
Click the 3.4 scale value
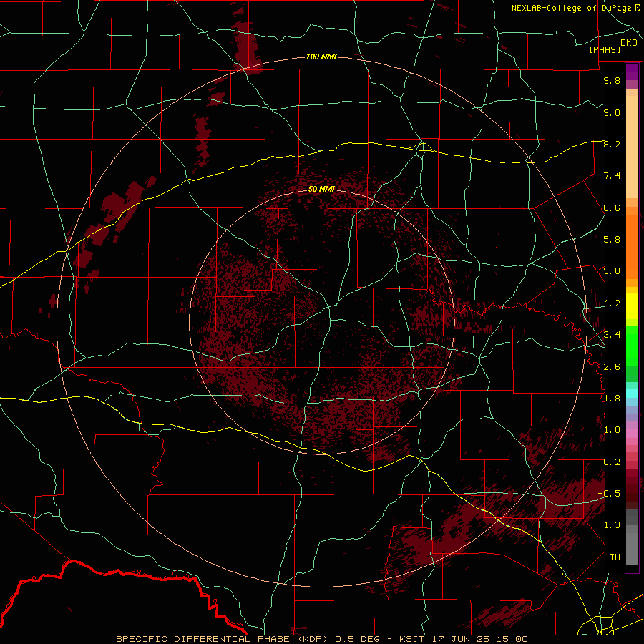(612, 334)
